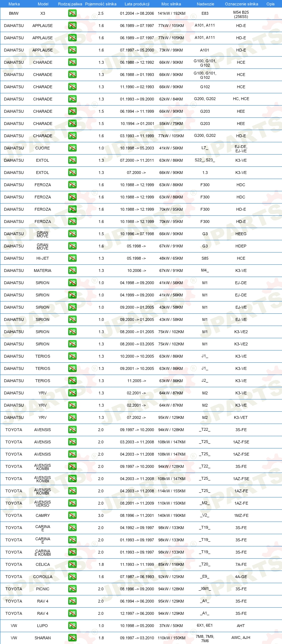Select the engine capacity 2.5
282x644 pixels.
[101, 13]
